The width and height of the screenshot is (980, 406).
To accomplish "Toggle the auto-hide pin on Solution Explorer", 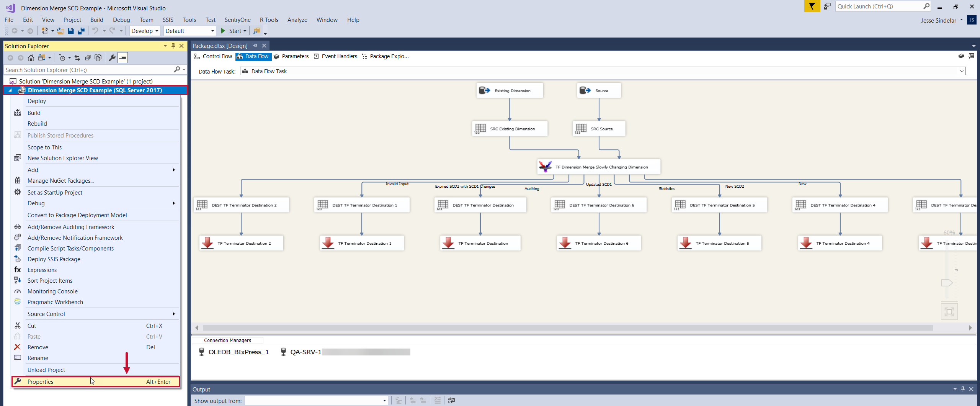I will click(x=173, y=46).
